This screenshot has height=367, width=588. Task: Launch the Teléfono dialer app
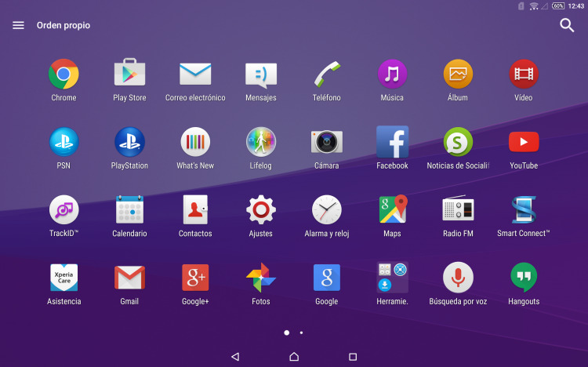(x=327, y=74)
